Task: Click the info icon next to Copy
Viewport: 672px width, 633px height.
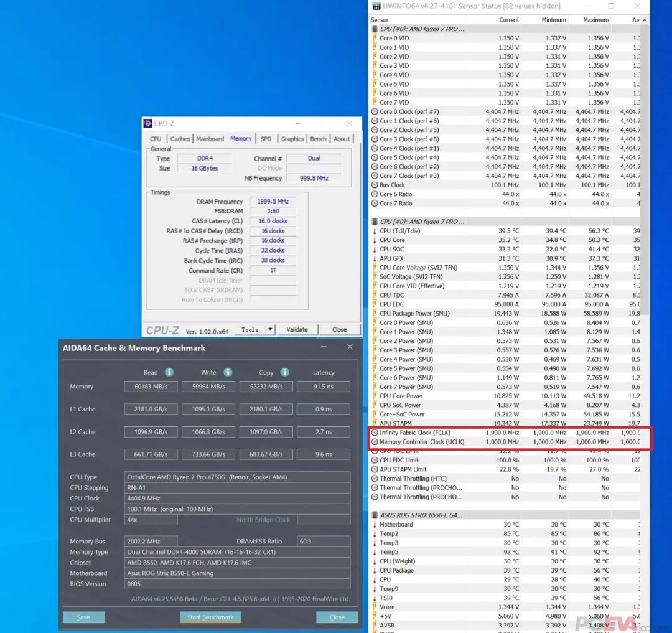Action: pos(284,372)
